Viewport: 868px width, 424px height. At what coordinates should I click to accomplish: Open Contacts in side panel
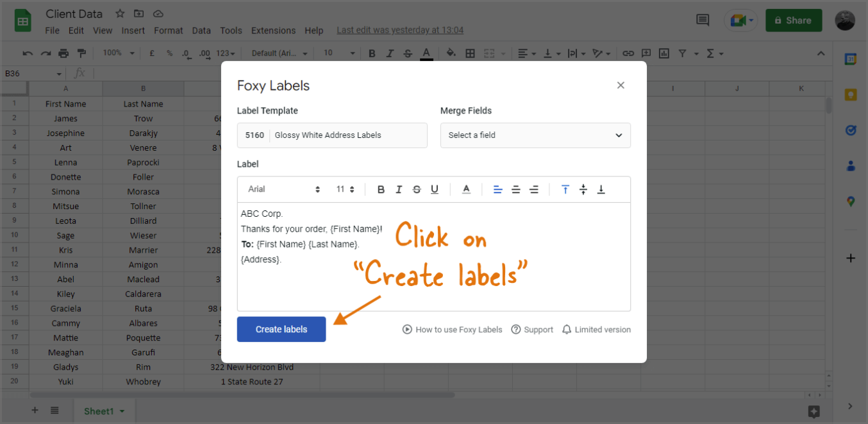851,165
